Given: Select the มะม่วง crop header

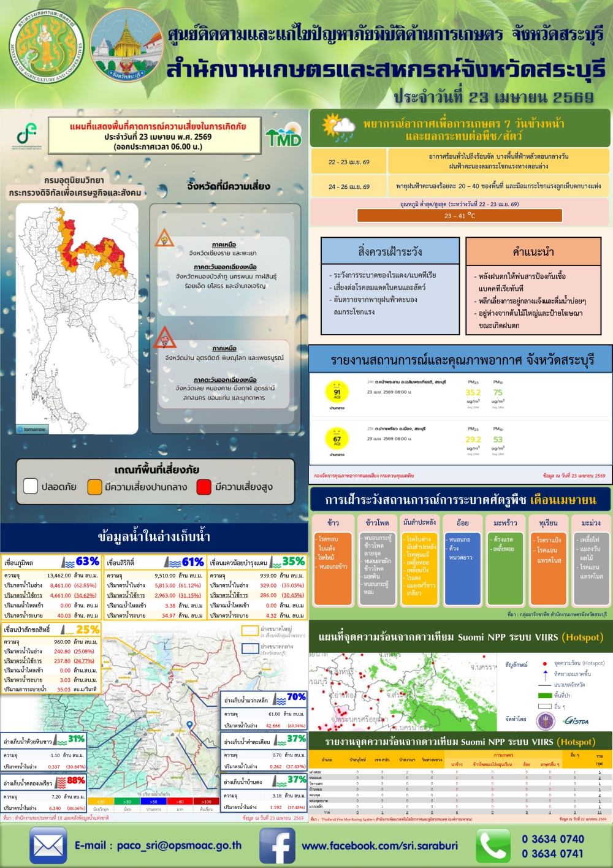Looking at the screenshot, I should [591, 522].
